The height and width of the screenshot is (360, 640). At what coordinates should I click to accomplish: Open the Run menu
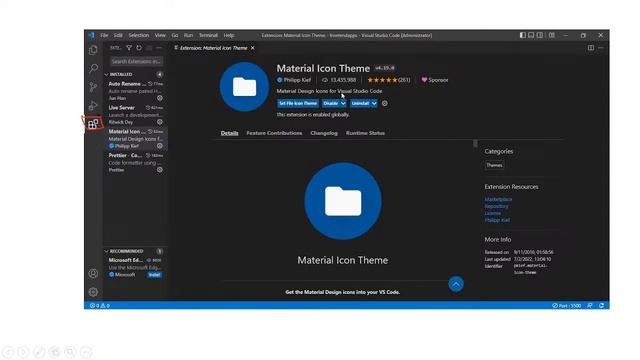click(x=188, y=35)
